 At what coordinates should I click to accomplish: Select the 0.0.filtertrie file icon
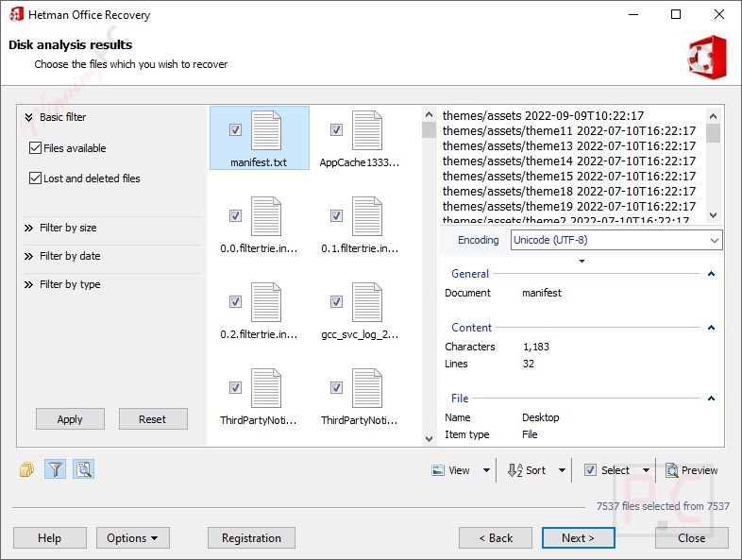pos(266,216)
